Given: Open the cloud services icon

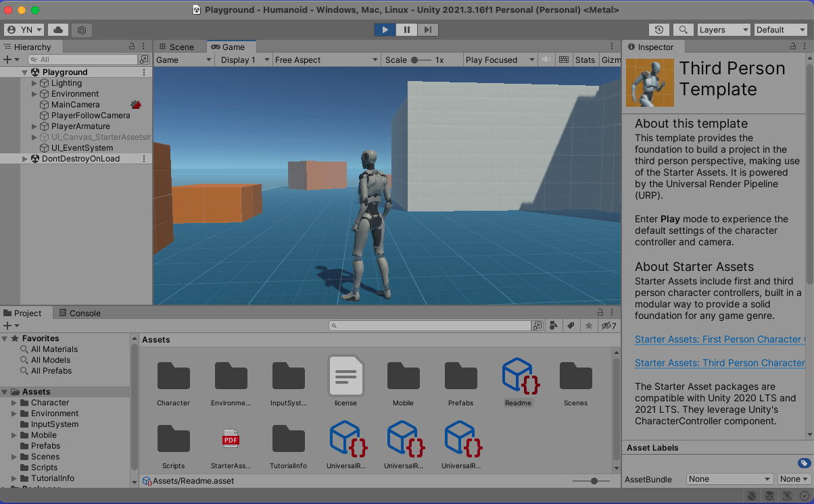Looking at the screenshot, I should (57, 30).
